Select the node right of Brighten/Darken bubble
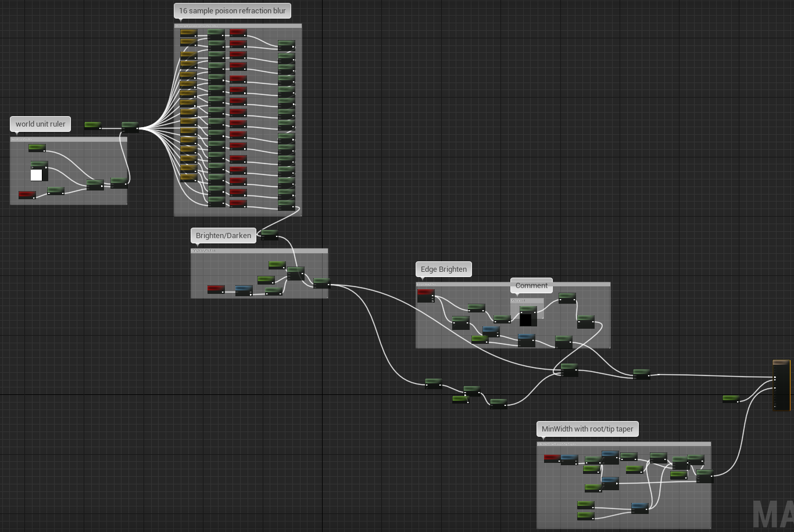This screenshot has height=532, width=794. click(x=269, y=234)
